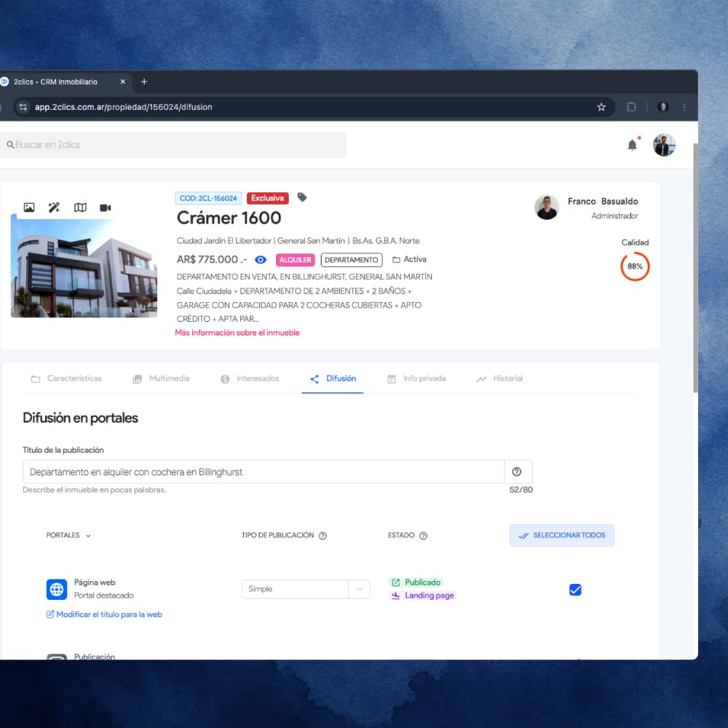
Task: Click the Publicado status badge
Action: [x=416, y=582]
